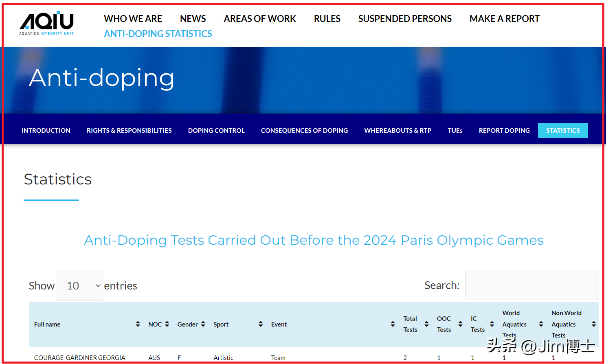The image size is (606, 364).
Task: Sort by World Aquatics Tests arrows
Action: 541,324
